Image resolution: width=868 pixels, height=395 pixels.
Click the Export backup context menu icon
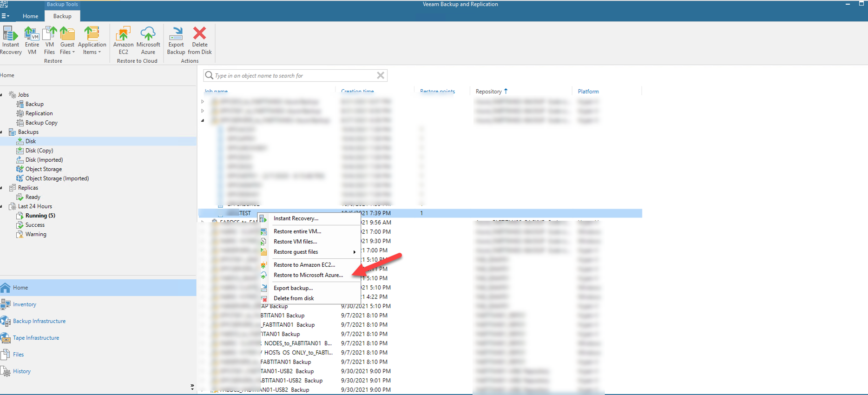pyautogui.click(x=263, y=288)
